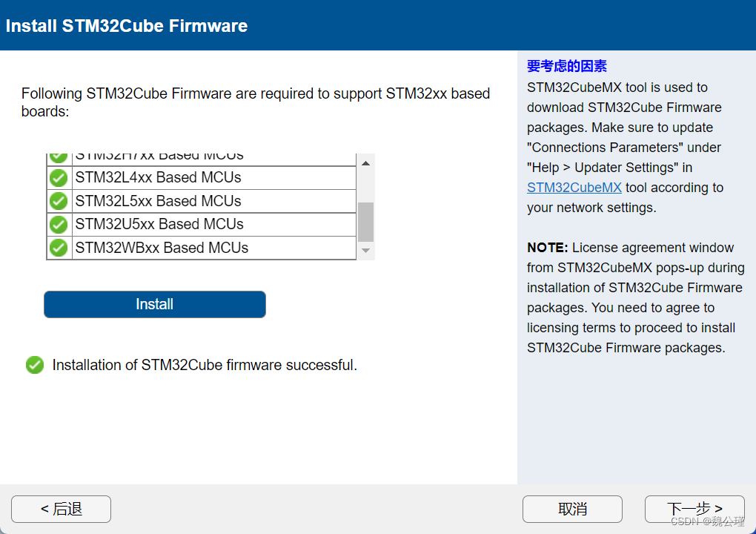Click the Installation of STM32Cube firmware successful text

[x=205, y=365]
